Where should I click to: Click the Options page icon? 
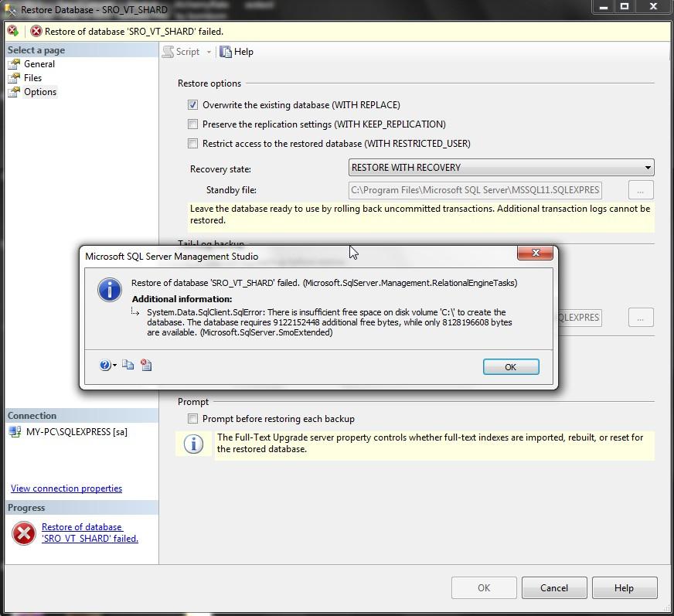(14, 92)
